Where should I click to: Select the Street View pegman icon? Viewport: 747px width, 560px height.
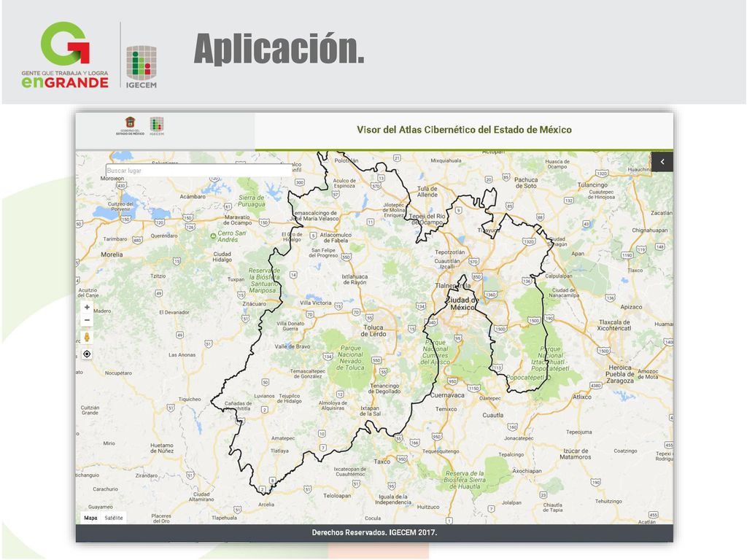click(x=87, y=337)
